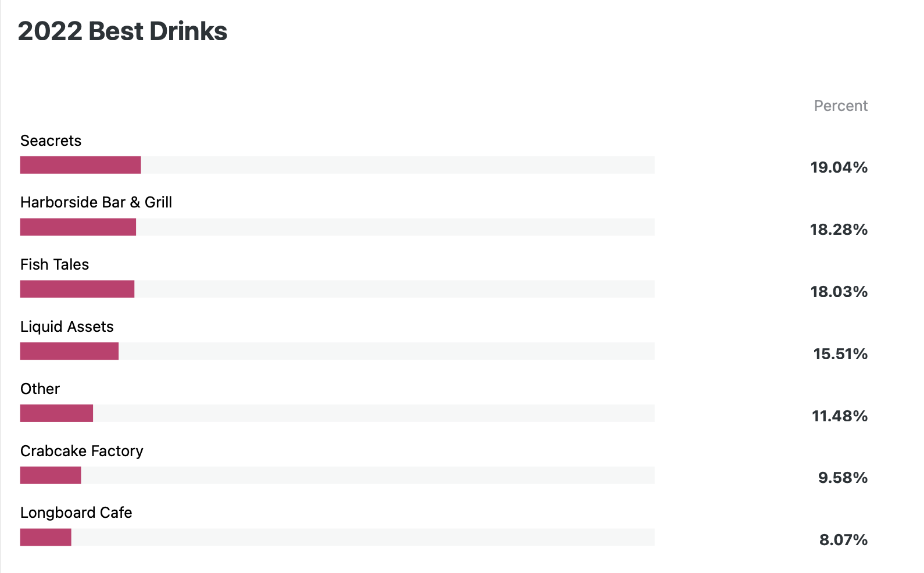Select the 18.03% value
Viewport: 924px width, 573px height.
click(839, 292)
